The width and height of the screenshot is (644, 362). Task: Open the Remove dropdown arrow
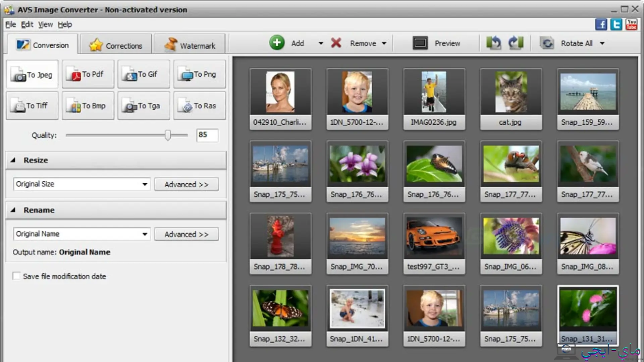coord(384,43)
